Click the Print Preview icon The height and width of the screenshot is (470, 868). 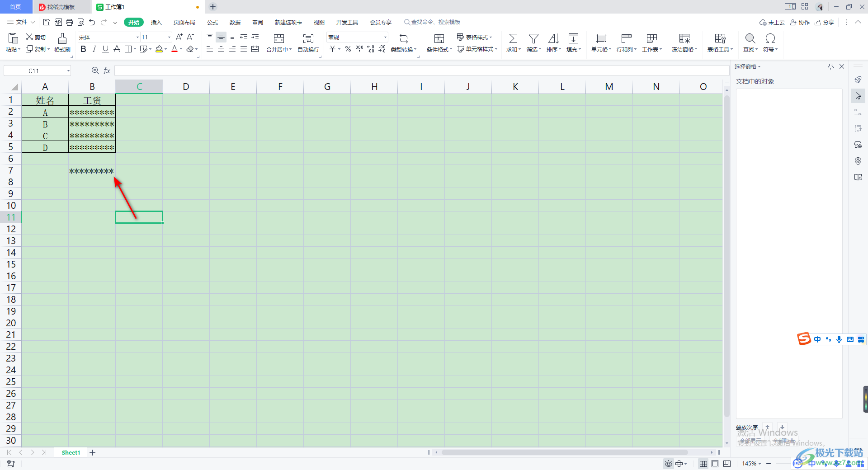click(x=81, y=22)
